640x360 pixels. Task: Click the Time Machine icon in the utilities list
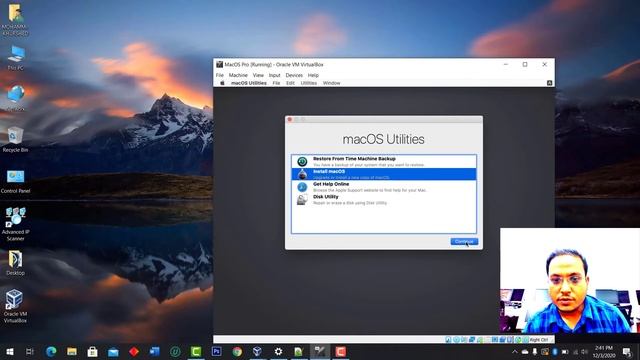coord(302,162)
